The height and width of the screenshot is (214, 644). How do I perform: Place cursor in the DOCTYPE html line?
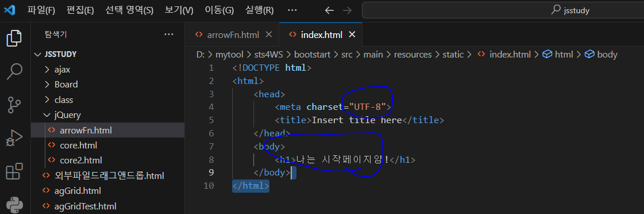pyautogui.click(x=272, y=68)
